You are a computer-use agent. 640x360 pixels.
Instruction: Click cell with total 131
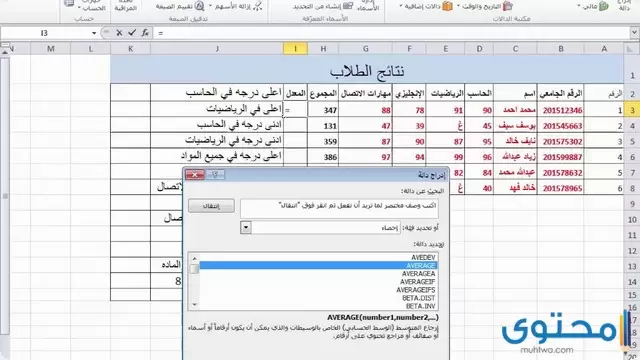tap(323, 126)
